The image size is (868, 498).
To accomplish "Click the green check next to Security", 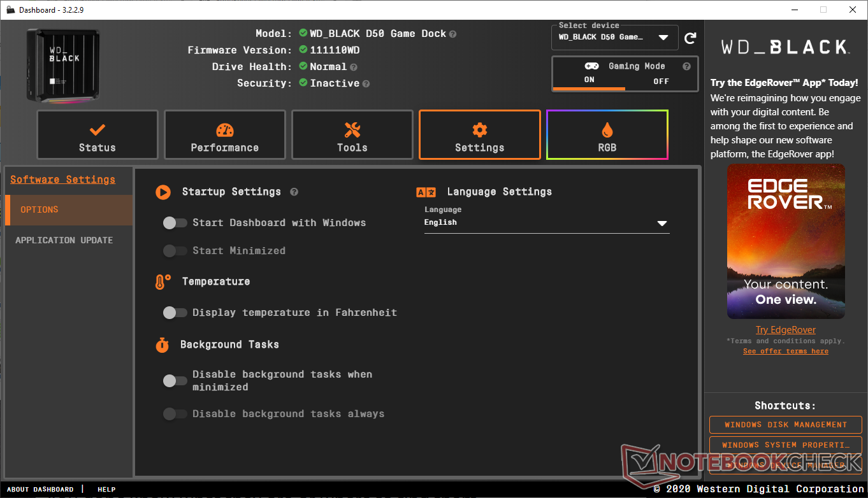I will (303, 83).
